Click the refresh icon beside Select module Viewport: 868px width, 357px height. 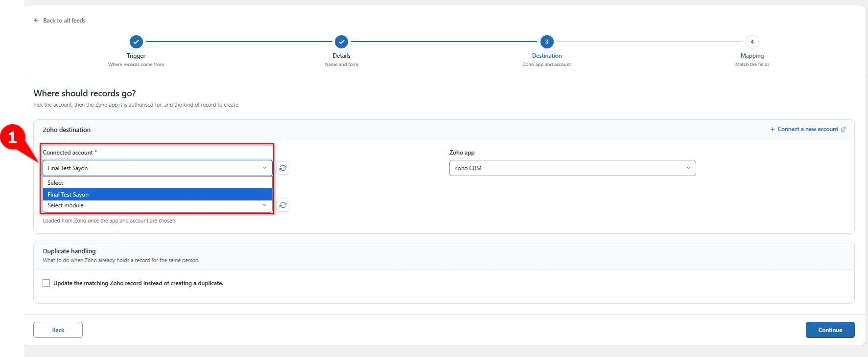[283, 205]
